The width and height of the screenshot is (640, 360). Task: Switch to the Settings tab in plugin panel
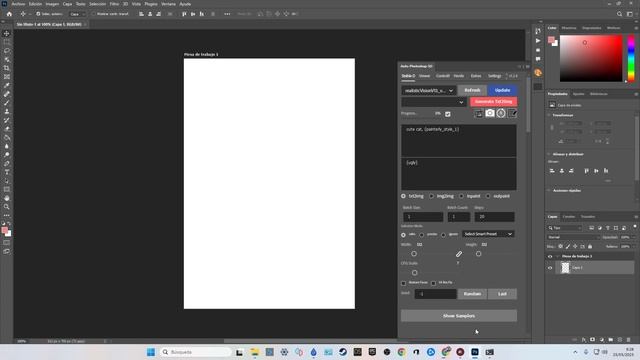pos(494,76)
